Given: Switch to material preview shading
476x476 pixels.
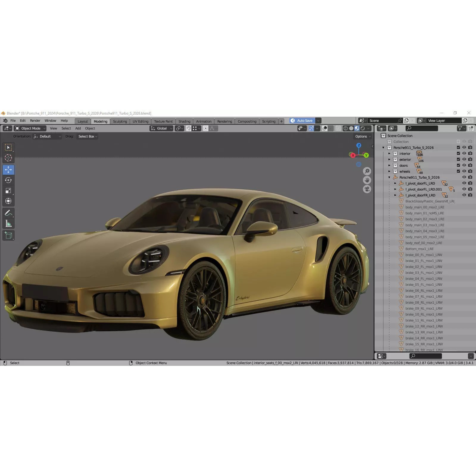Looking at the screenshot, I should click(x=357, y=128).
